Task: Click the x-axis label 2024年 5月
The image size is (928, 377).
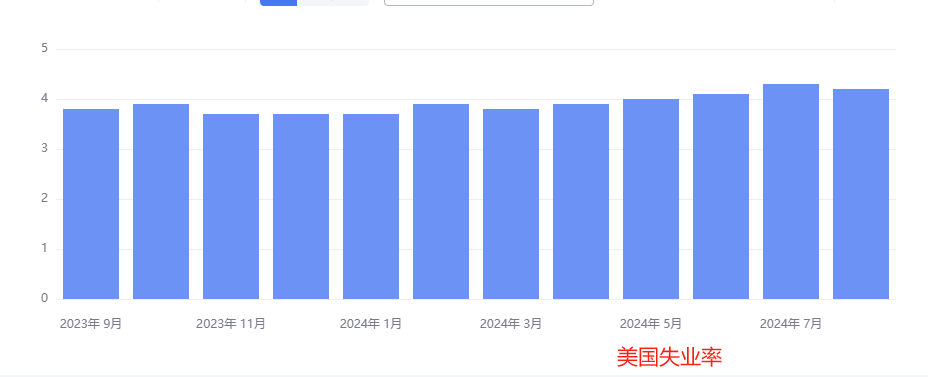Action: pos(651,324)
